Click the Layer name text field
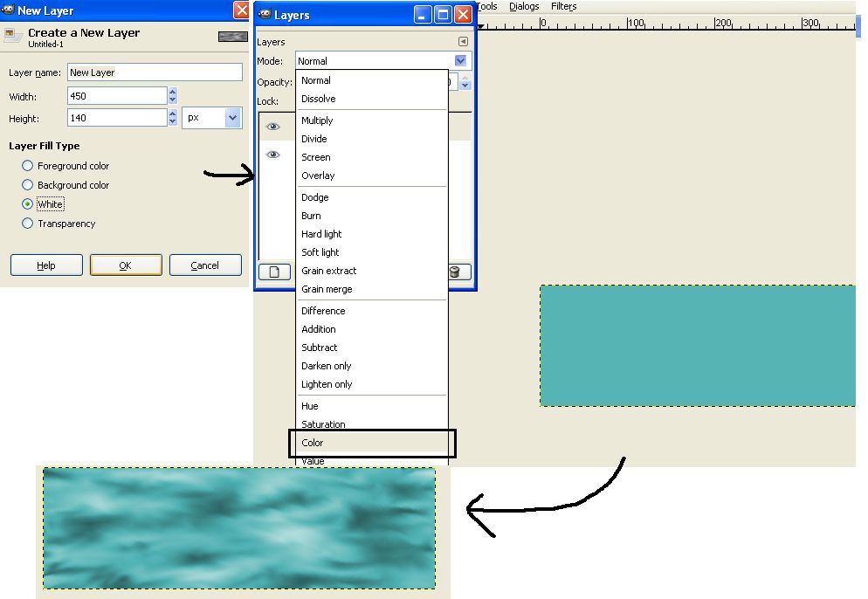The image size is (868, 599). (155, 72)
